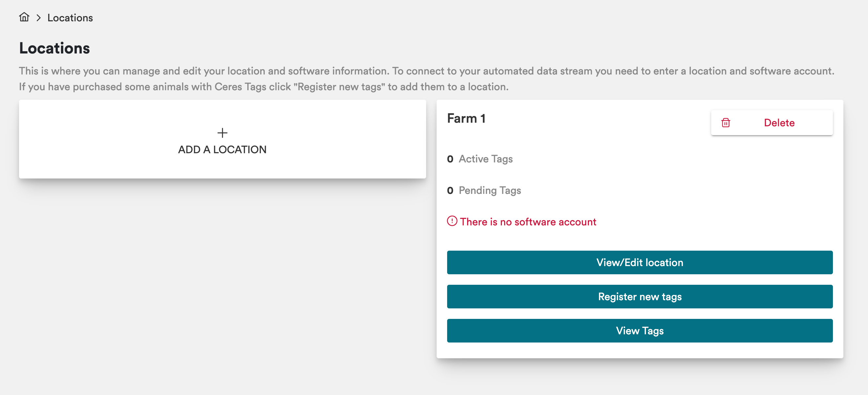The width and height of the screenshot is (868, 395).
Task: Click the trash can icon for Farm 1
Action: coord(726,123)
